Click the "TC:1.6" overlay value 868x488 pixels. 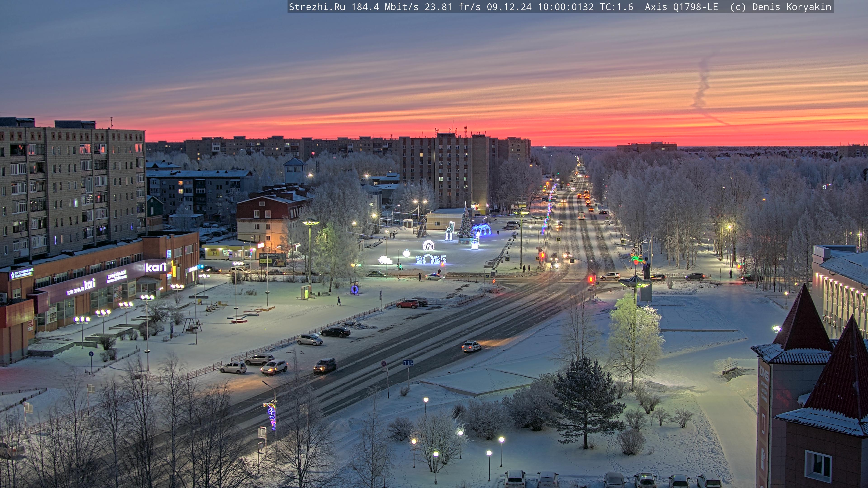(617, 7)
